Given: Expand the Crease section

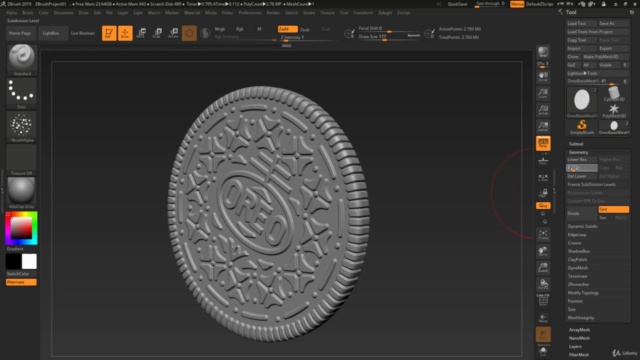Looking at the screenshot, I should tap(574, 243).
